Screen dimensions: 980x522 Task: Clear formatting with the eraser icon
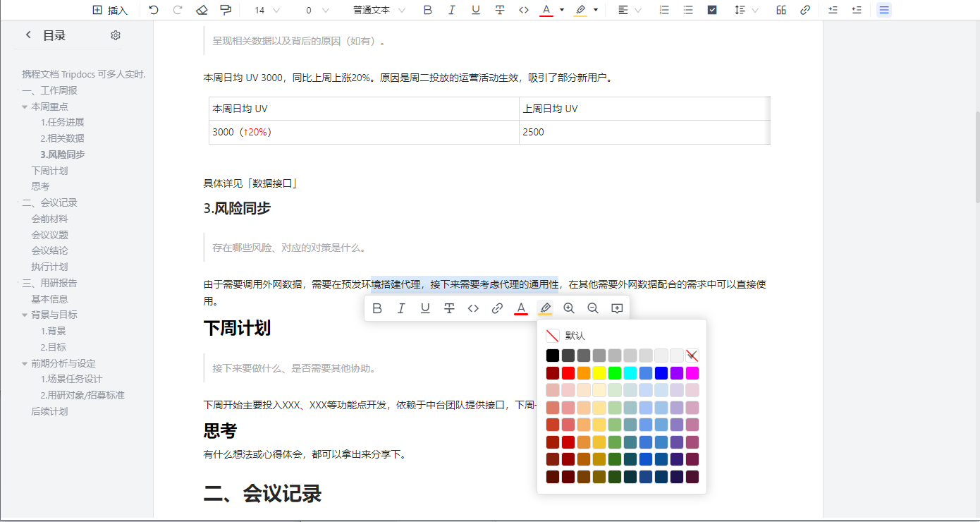202,10
